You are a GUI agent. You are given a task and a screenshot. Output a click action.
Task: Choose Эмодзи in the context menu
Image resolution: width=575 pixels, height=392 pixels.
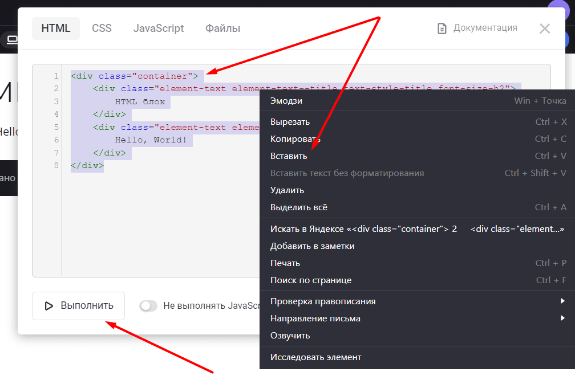(417, 101)
